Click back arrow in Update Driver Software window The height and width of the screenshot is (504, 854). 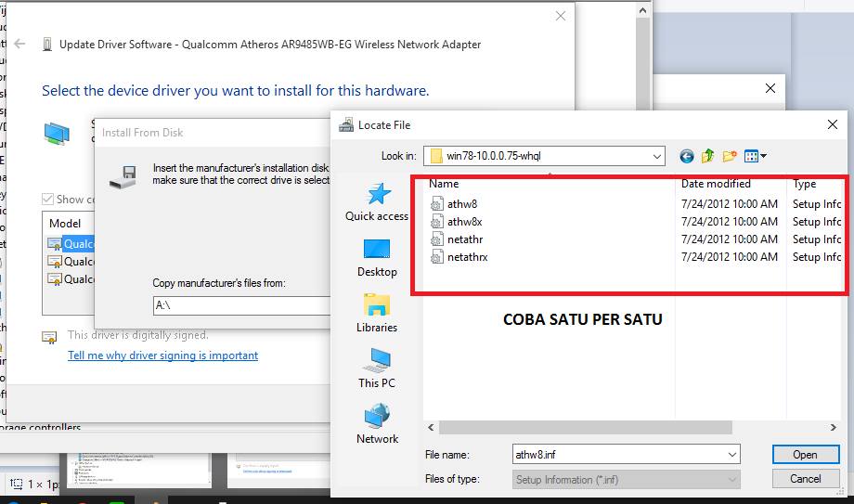19,45
